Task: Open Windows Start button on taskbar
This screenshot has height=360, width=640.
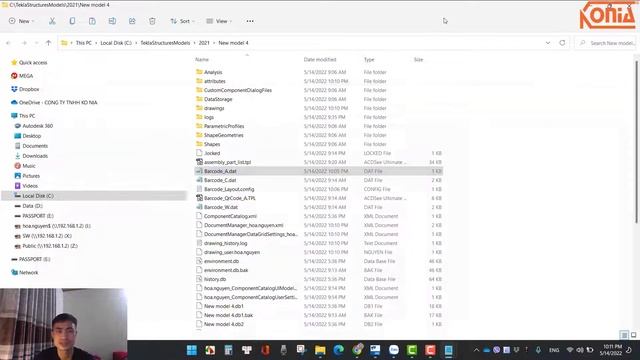Action: click(192, 350)
